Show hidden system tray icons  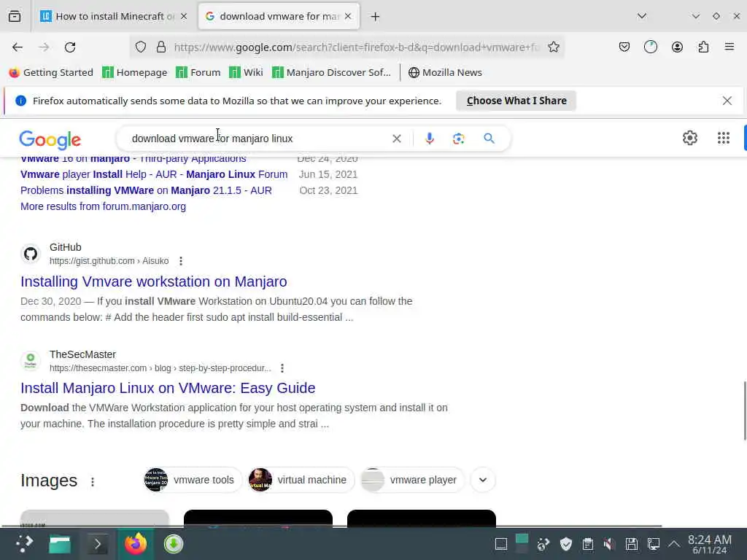tap(673, 544)
